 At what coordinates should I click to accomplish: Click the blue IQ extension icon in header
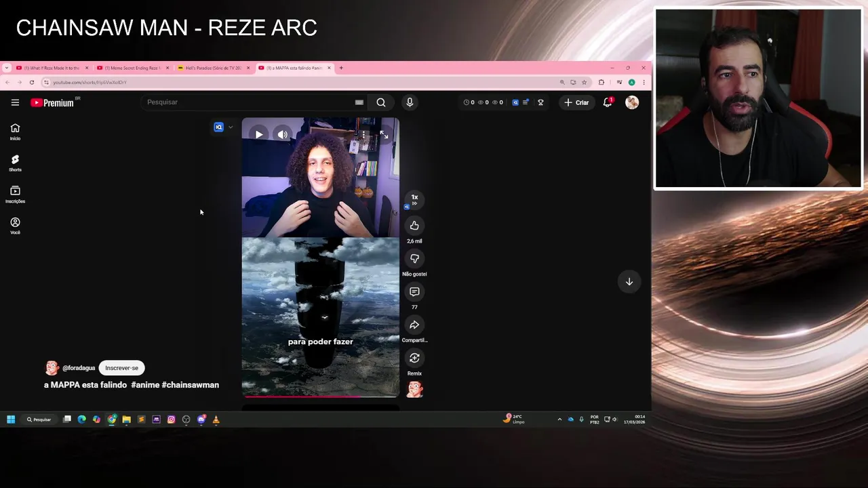tap(515, 102)
